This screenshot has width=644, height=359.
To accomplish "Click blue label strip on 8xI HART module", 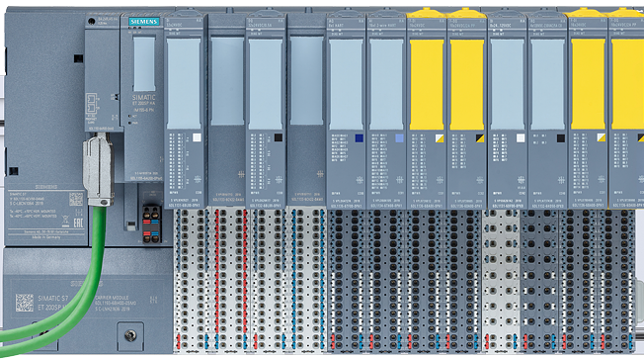I will [x=347, y=85].
